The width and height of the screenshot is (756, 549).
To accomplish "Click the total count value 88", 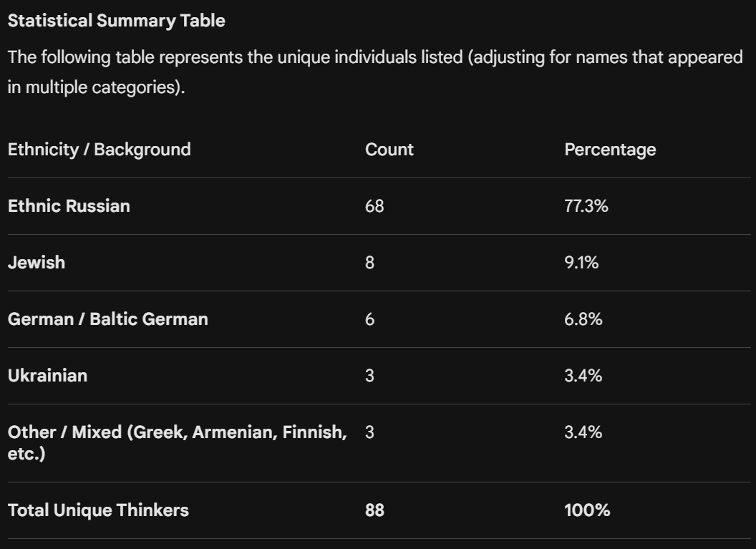I will [374, 510].
